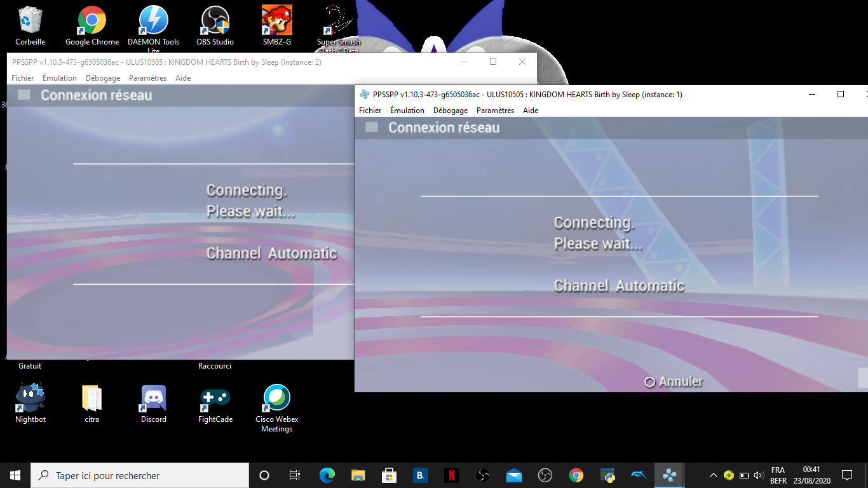Click the Windows Start button
Image resolution: width=868 pixels, height=488 pixels.
point(15,475)
